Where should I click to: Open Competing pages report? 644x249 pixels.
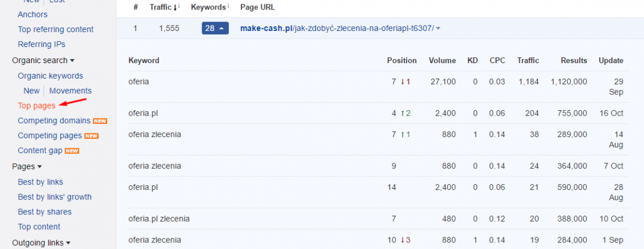49,136
